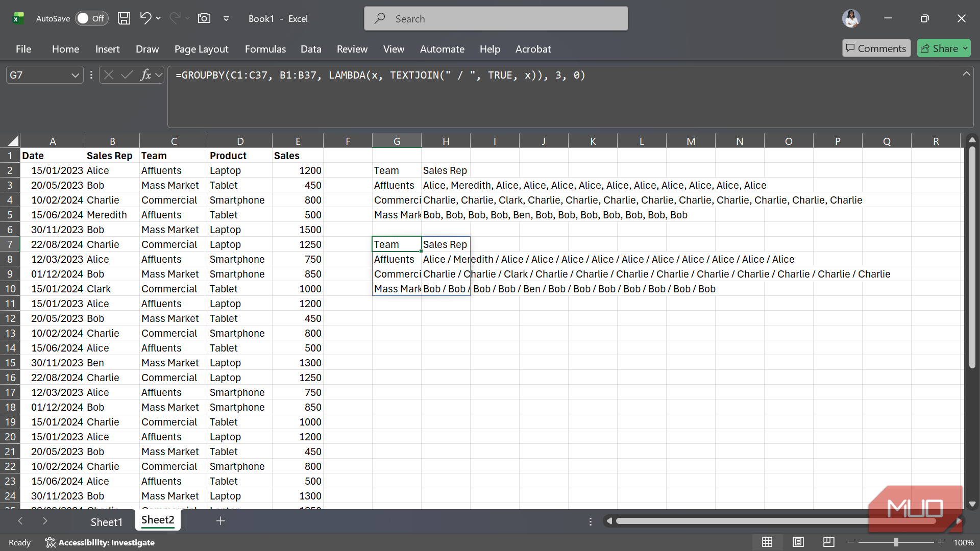Collapse the formula bar chevron
Screen dimensions: 980x551
(966, 74)
